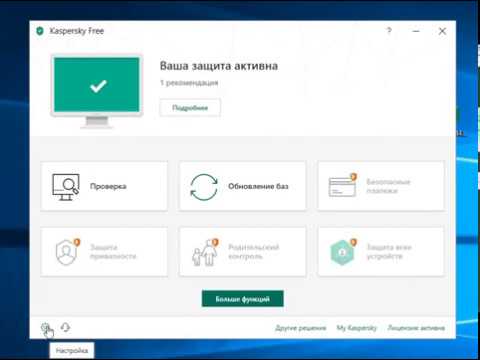The width and height of the screenshot is (480, 360).
Task: Open the Защита приватности tile
Action: pyautogui.click(x=104, y=252)
